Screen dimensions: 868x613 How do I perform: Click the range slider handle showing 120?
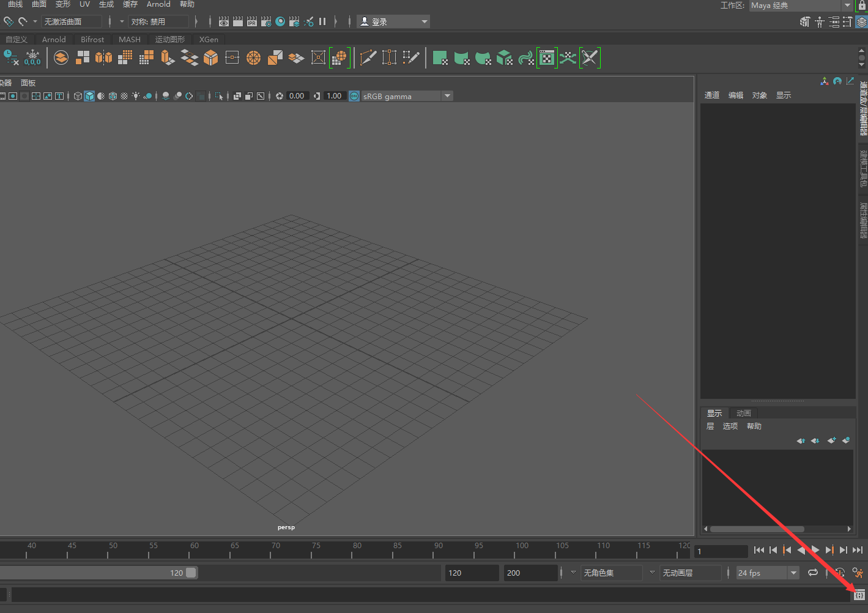(x=191, y=573)
